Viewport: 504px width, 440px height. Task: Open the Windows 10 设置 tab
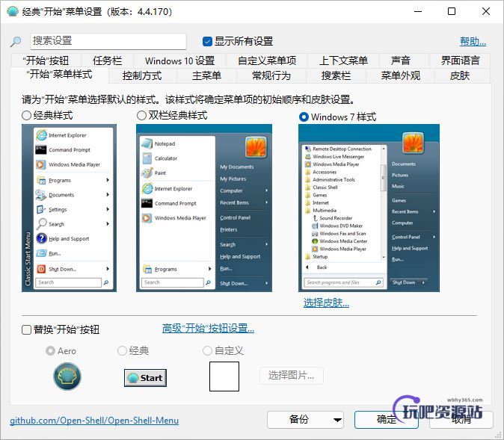click(179, 61)
